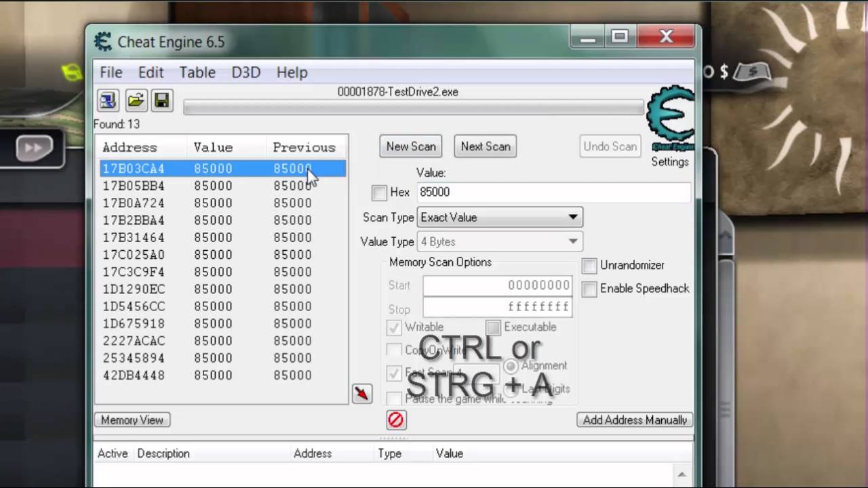868x488 pixels.
Task: Click the fast-forward button in the game
Action: coord(34,148)
